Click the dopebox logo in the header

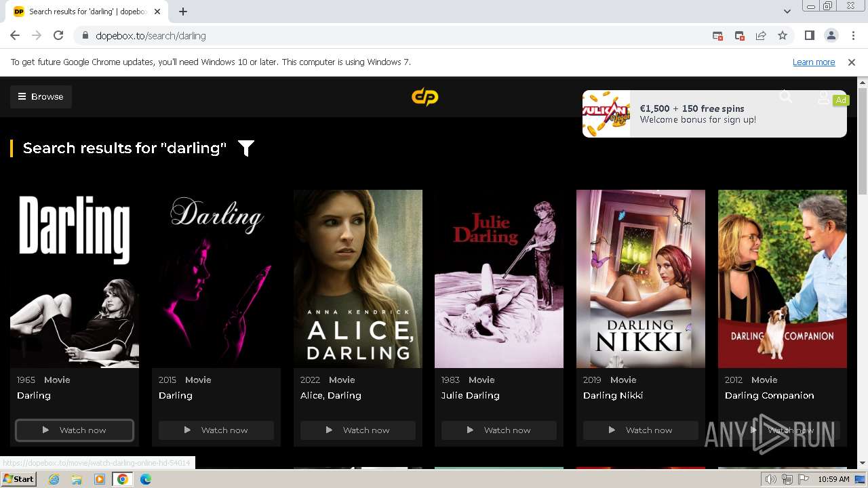[425, 97]
